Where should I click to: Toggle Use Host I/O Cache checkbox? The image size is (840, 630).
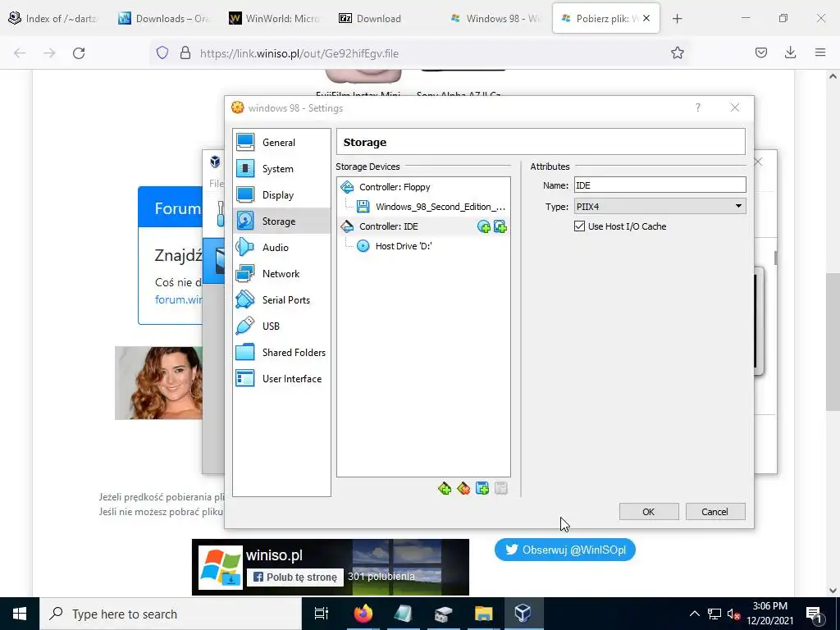pyautogui.click(x=579, y=226)
